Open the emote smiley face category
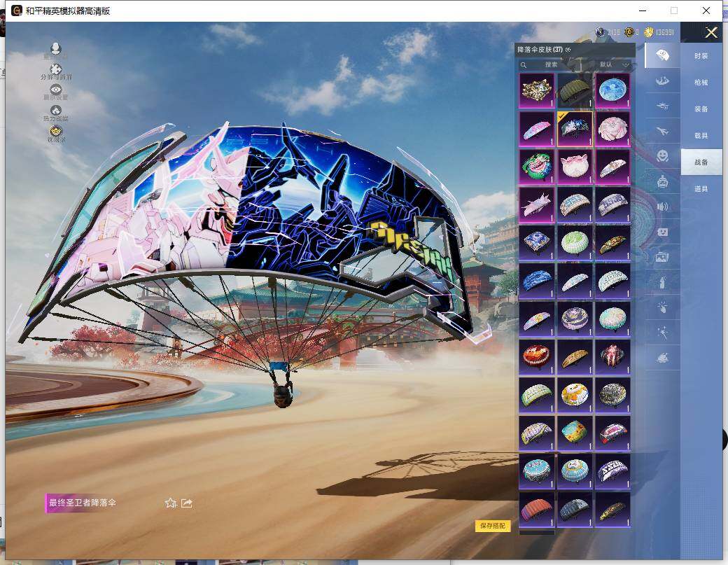Image resolution: width=728 pixels, height=565 pixels. click(x=661, y=155)
